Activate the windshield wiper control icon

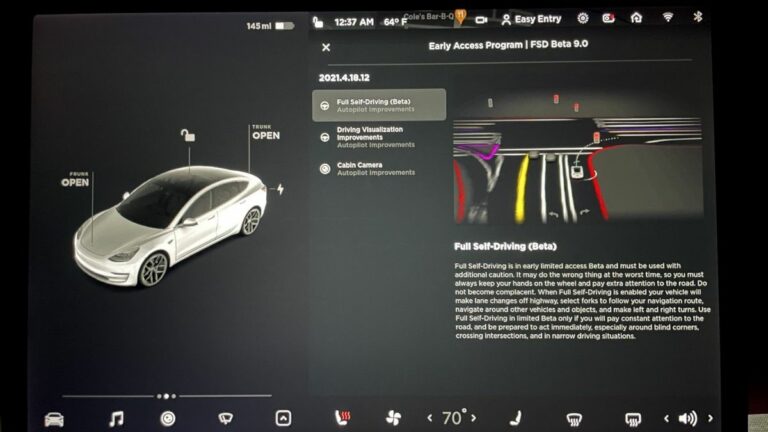[x=225, y=418]
